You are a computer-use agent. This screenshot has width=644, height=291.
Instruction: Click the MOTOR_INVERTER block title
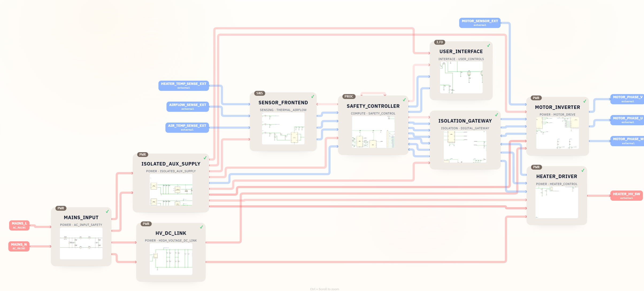[x=558, y=107]
